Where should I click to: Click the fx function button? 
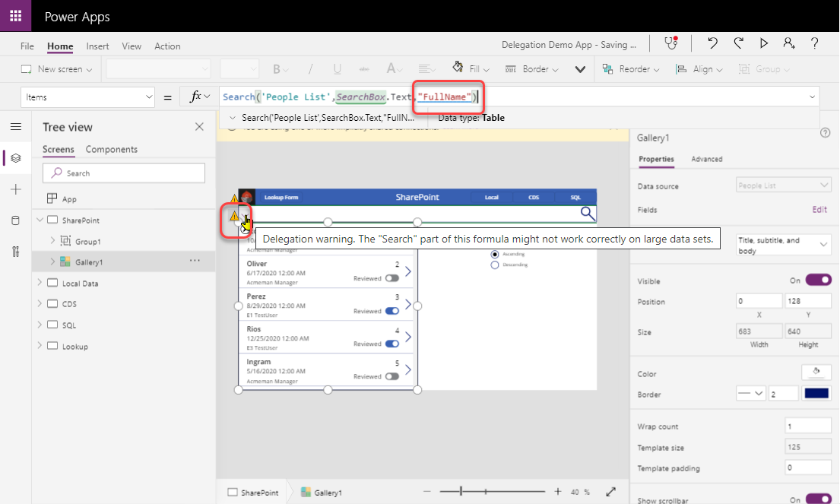[198, 97]
